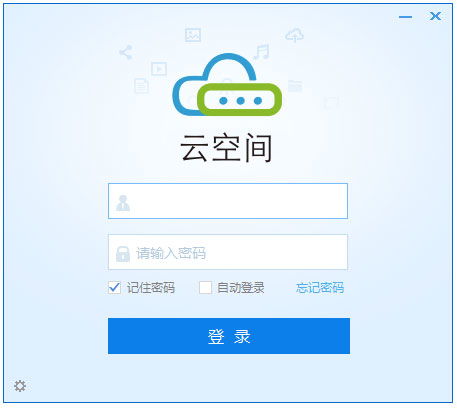Open settings via the gear icon
The height and width of the screenshot is (409, 457).
[x=20, y=386]
